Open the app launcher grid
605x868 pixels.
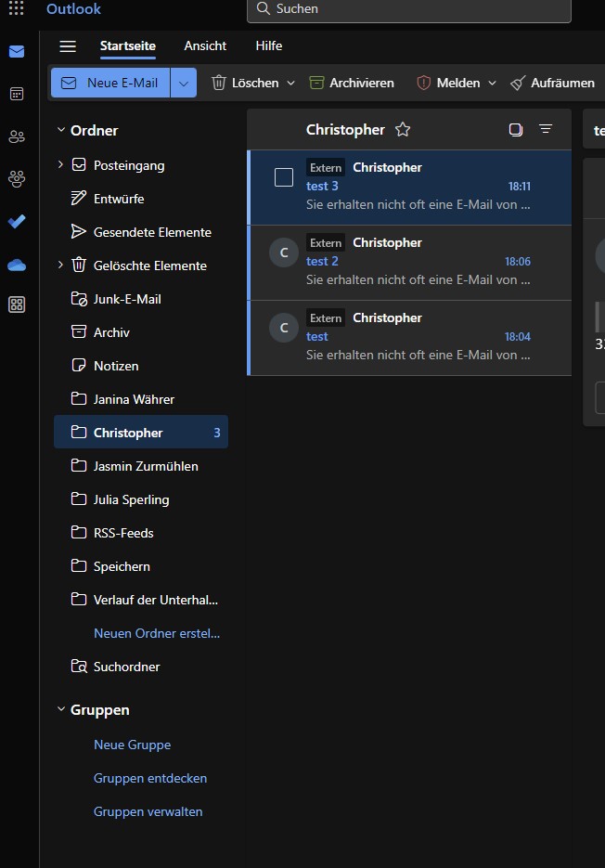click(17, 9)
